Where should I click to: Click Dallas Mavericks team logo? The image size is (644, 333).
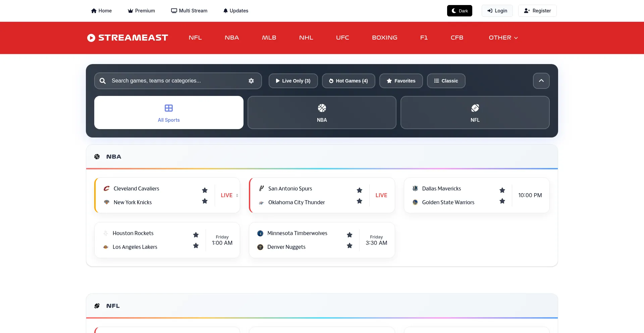coord(415,188)
